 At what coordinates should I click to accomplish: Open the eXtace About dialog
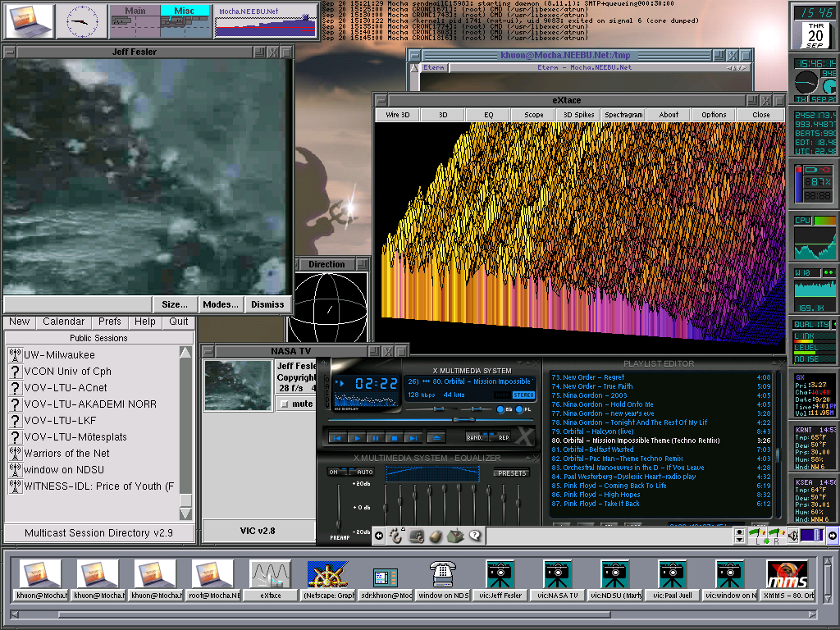(669, 115)
